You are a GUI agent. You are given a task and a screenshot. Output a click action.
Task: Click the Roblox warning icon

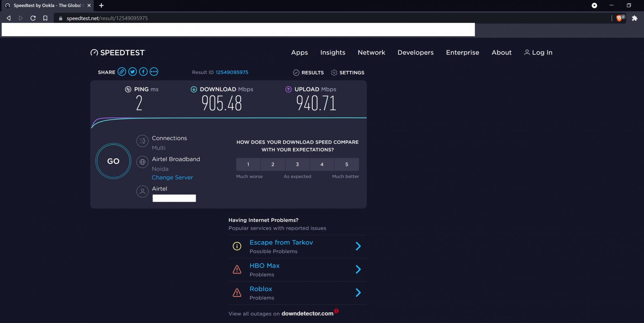(x=237, y=293)
